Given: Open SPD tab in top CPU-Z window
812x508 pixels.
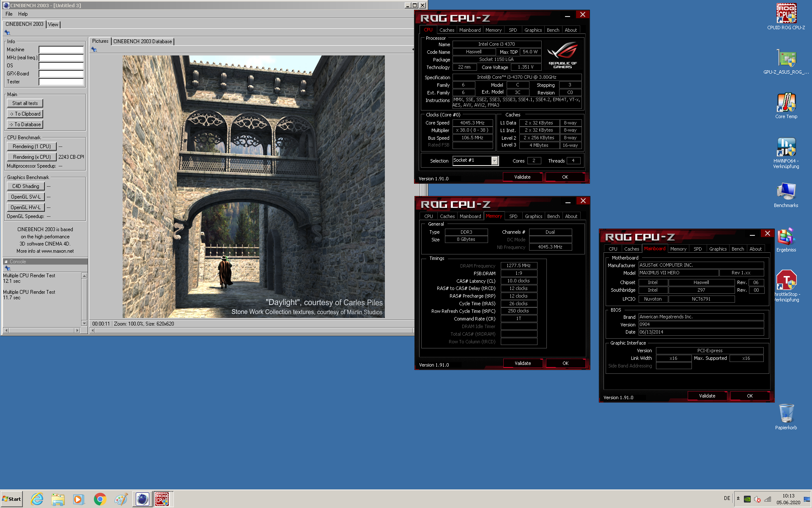Looking at the screenshot, I should coord(513,30).
